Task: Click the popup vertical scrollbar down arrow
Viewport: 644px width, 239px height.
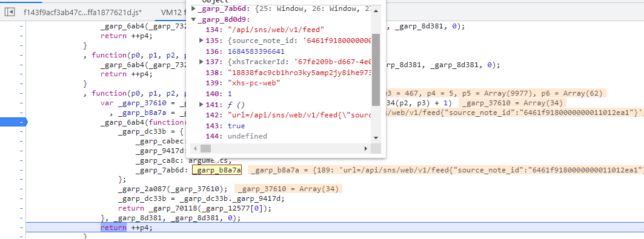Action: (x=376, y=138)
